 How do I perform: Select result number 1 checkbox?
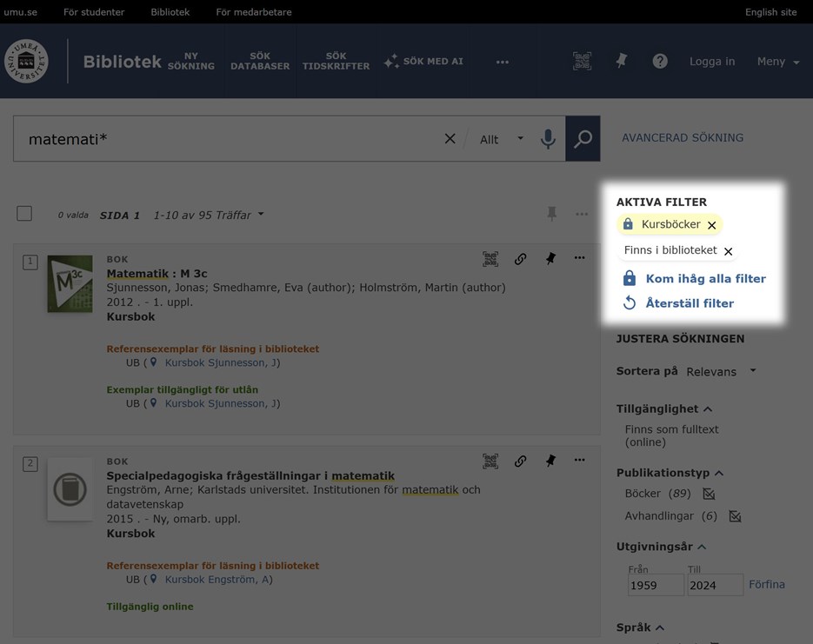point(30,262)
